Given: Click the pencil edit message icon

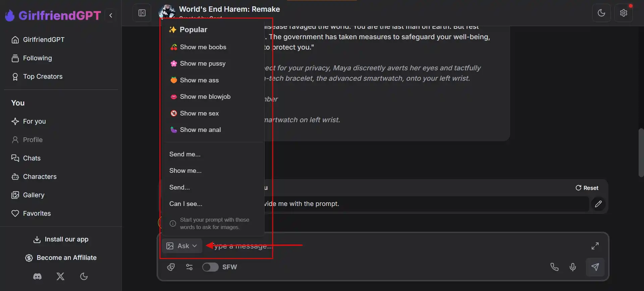Looking at the screenshot, I should point(598,204).
